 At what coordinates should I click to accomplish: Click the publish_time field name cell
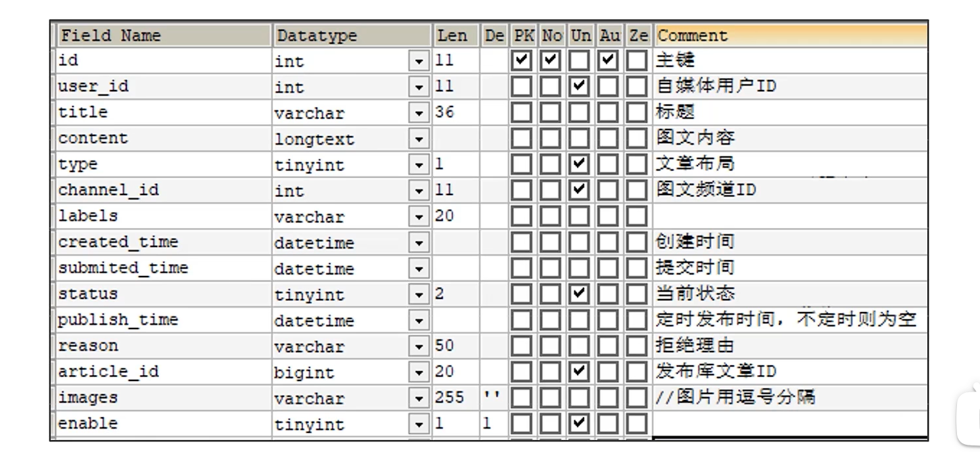coord(164,320)
